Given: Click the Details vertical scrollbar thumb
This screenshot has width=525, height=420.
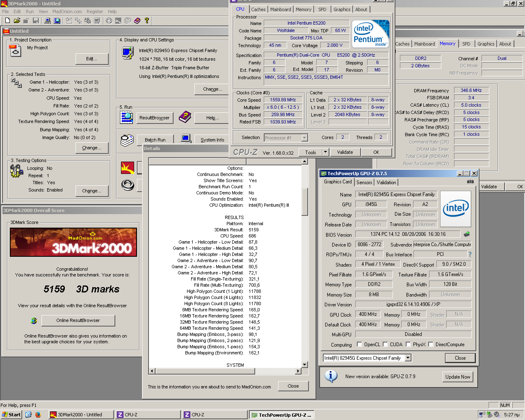Looking at the screenshot, I should tap(304, 201).
